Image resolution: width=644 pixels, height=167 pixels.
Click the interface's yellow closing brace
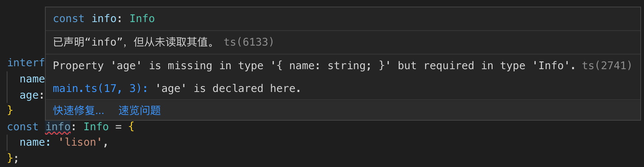click(10, 110)
